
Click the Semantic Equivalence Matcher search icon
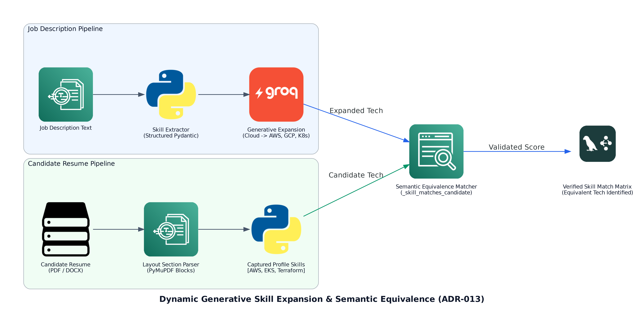[436, 151]
